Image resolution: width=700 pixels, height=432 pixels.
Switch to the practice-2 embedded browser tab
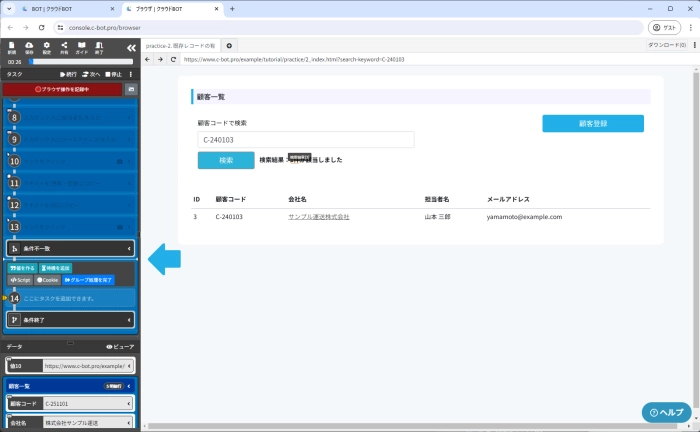point(181,45)
